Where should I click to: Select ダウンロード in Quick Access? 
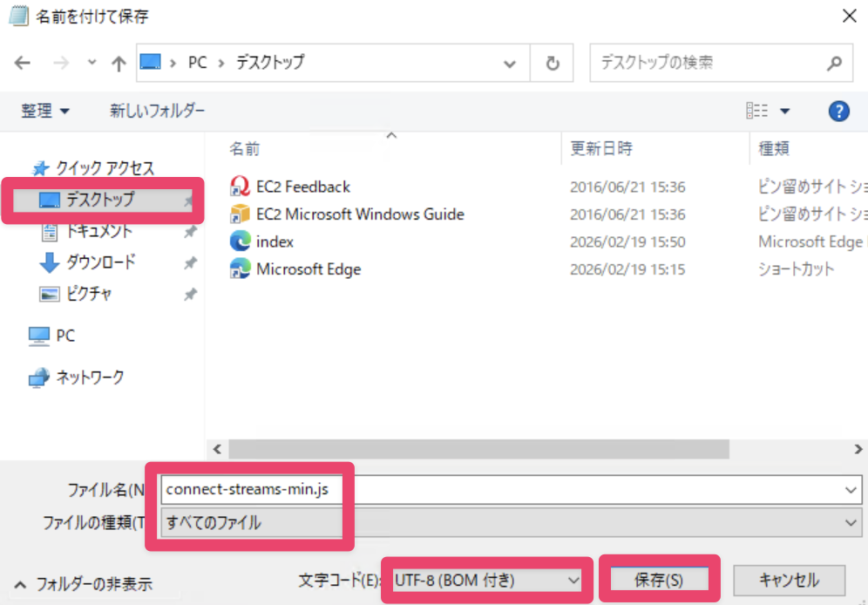(x=100, y=262)
